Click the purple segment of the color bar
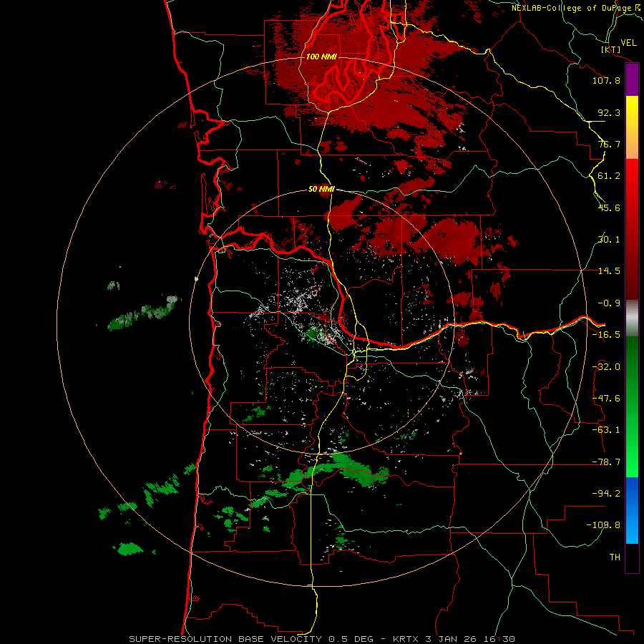Viewport: 644px width, 644px height. pyautogui.click(x=632, y=80)
